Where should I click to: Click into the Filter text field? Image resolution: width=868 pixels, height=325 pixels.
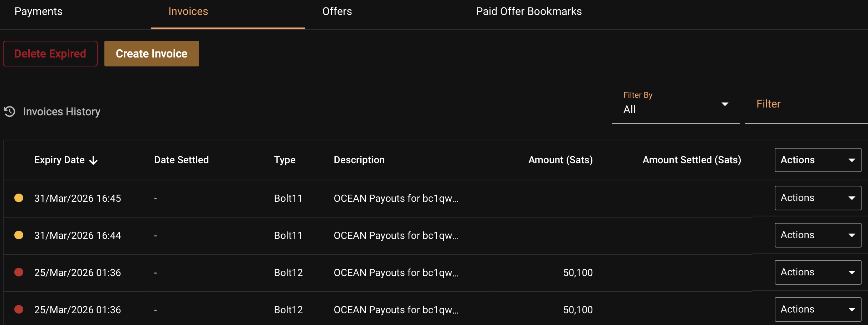coord(807,104)
